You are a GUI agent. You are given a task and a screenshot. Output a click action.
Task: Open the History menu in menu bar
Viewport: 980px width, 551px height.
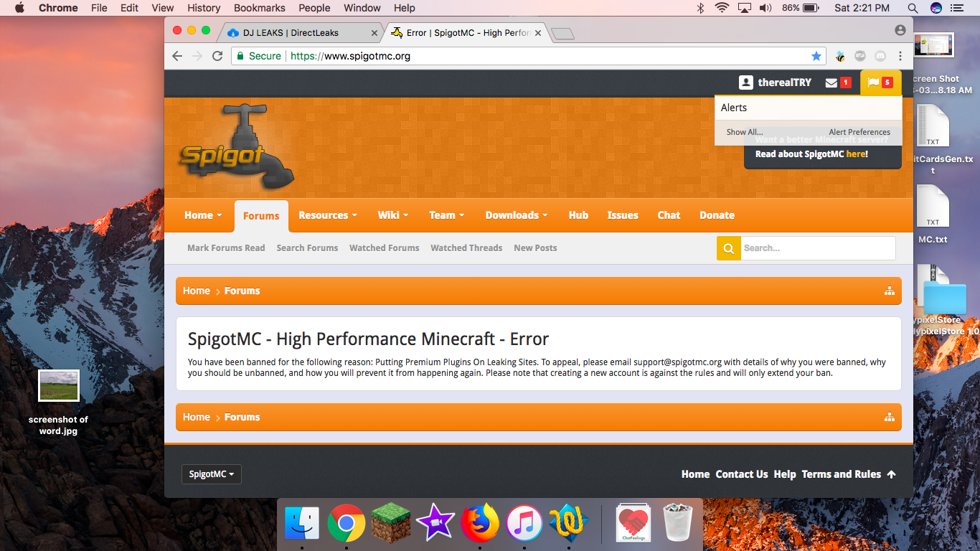[x=204, y=8]
